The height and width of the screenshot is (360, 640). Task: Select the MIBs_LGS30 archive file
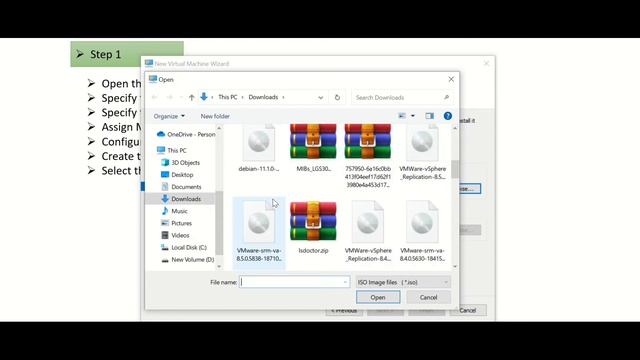[313, 149]
